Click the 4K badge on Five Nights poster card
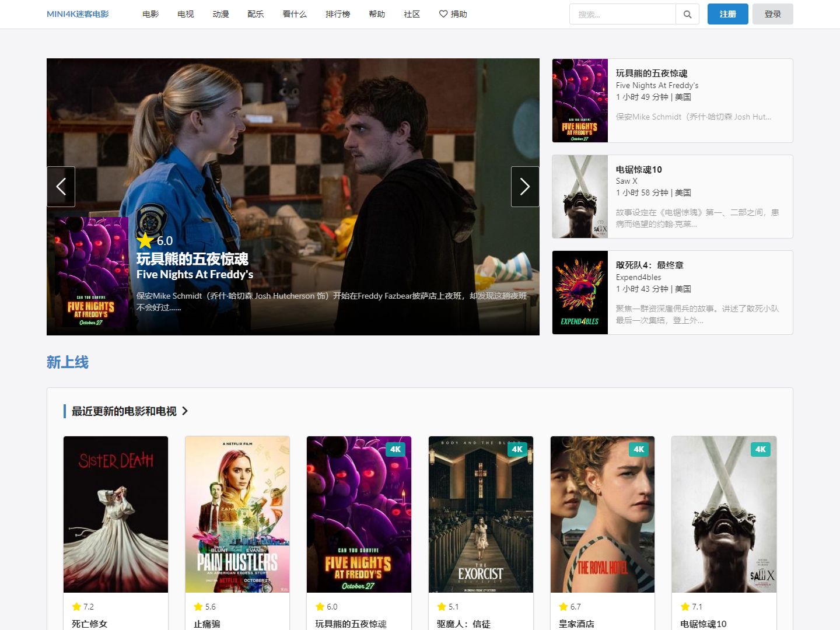840x630 pixels. [x=395, y=449]
